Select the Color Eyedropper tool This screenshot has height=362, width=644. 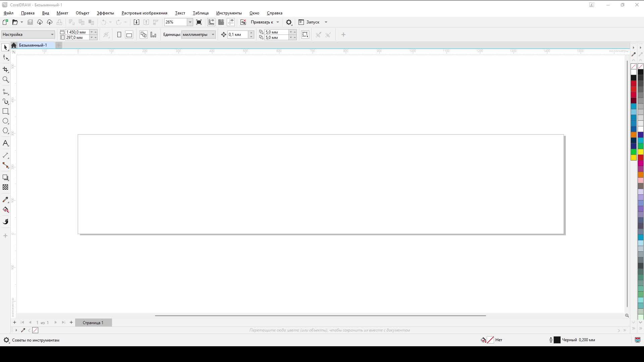point(5,199)
